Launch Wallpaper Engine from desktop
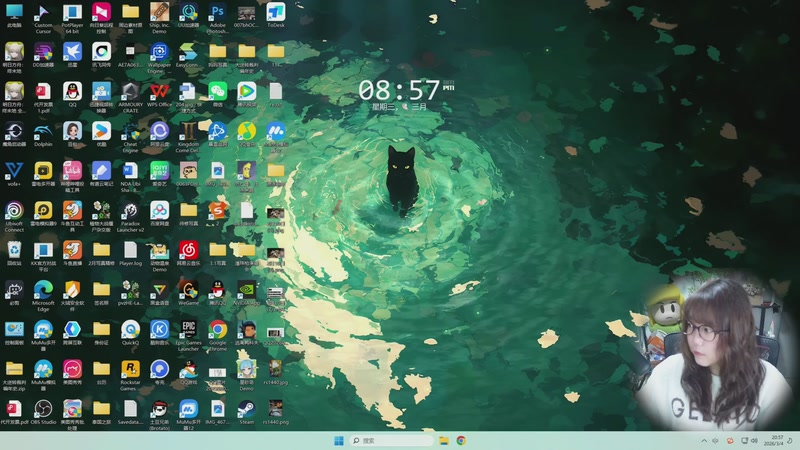The height and width of the screenshot is (450, 800). (159, 56)
